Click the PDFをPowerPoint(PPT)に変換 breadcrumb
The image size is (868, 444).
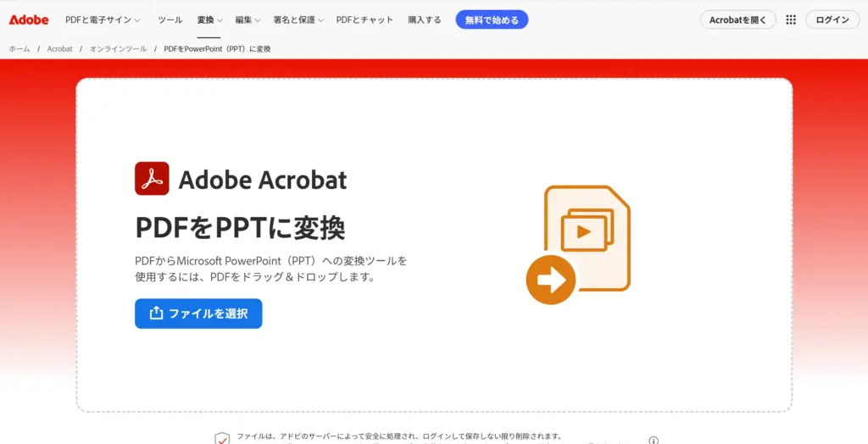tap(217, 48)
